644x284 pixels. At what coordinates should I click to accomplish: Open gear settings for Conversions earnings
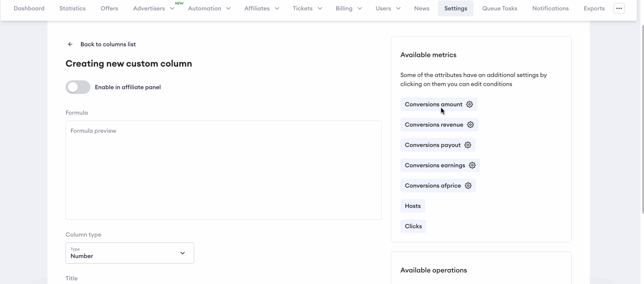click(472, 165)
